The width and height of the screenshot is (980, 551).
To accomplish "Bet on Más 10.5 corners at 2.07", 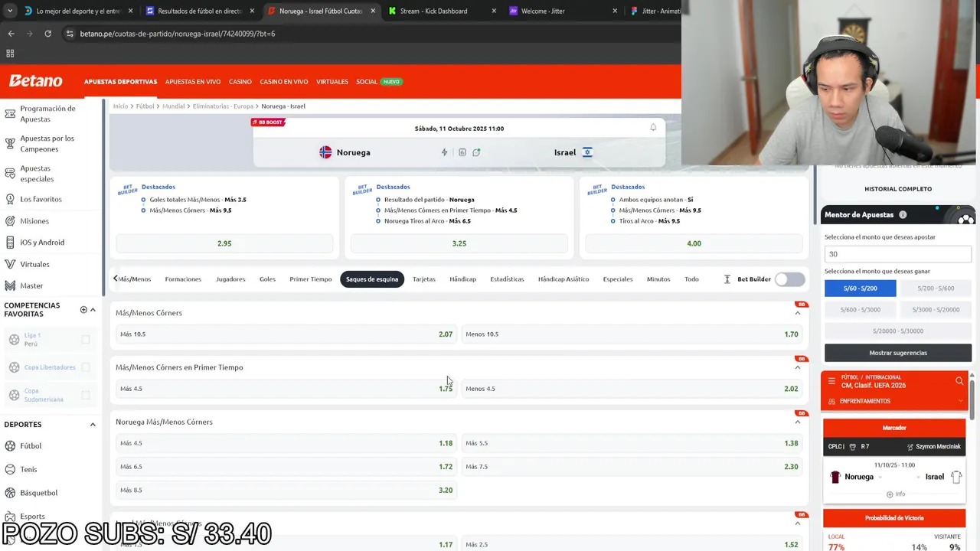I will tap(286, 334).
